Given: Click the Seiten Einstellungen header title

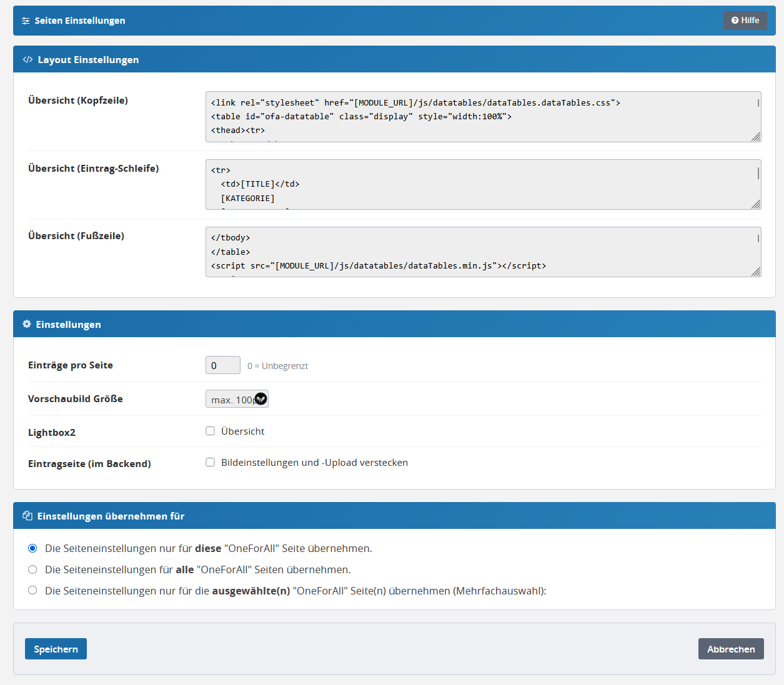Looking at the screenshot, I should point(80,21).
